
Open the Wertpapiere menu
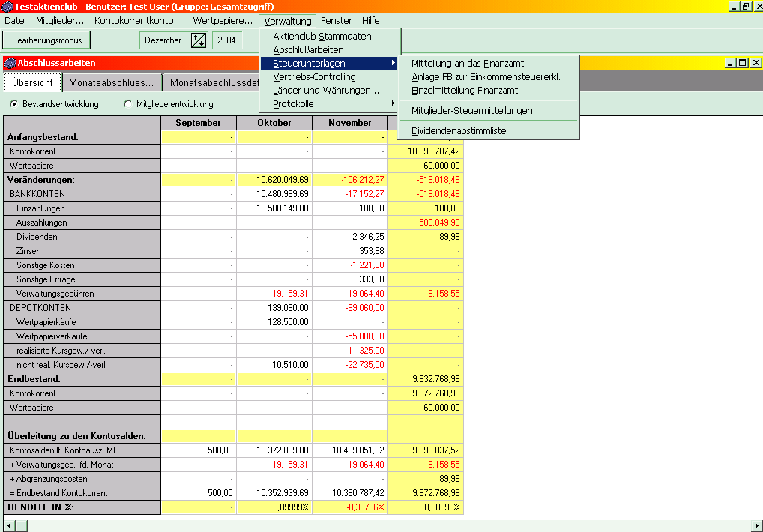[223, 21]
